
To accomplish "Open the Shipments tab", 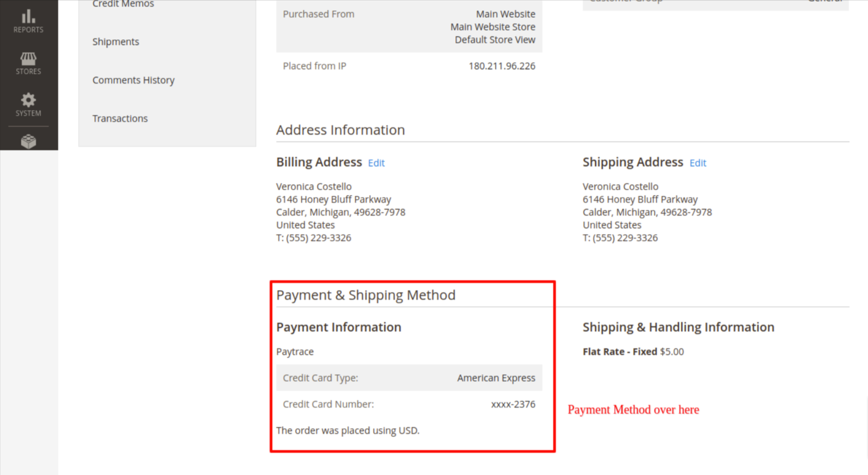I will click(115, 42).
